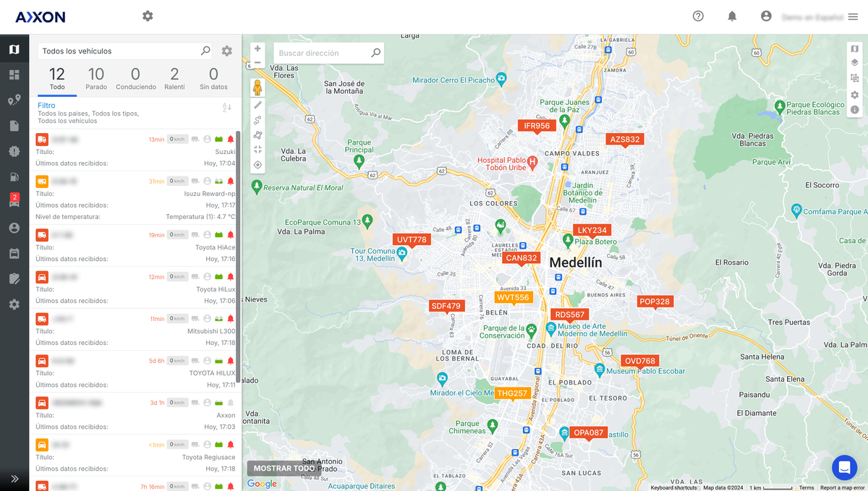
Task: Open the drivers profile icon in sidebar
Action: click(x=14, y=228)
